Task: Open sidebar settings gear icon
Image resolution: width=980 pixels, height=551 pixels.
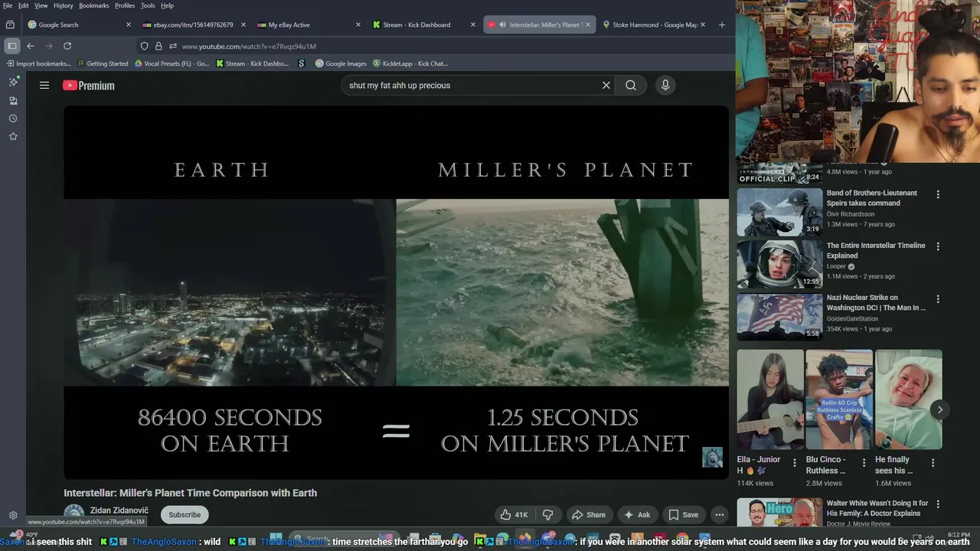Action: [13, 516]
